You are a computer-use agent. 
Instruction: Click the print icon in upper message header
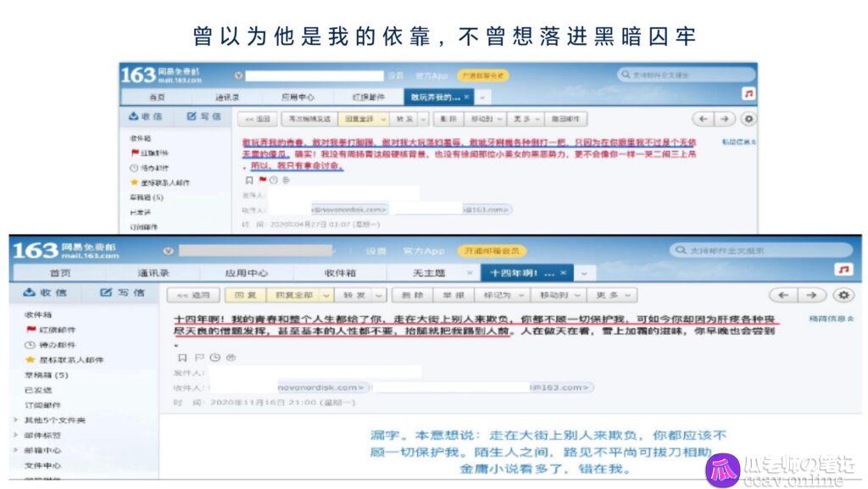(286, 181)
